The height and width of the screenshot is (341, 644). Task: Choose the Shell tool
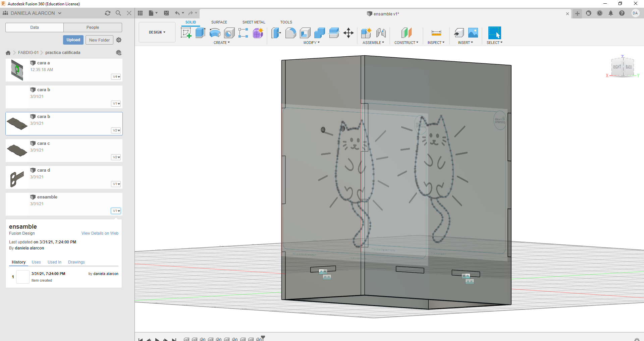click(305, 33)
